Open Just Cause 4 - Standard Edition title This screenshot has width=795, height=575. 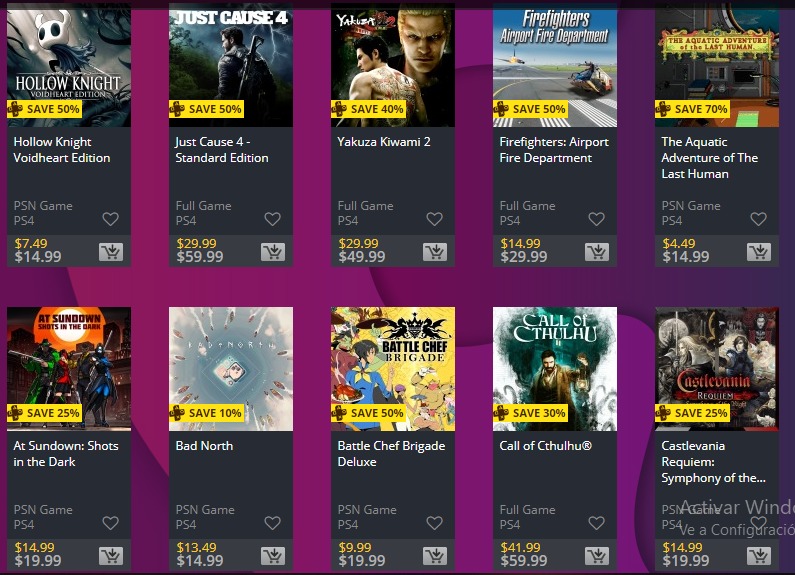coord(222,150)
